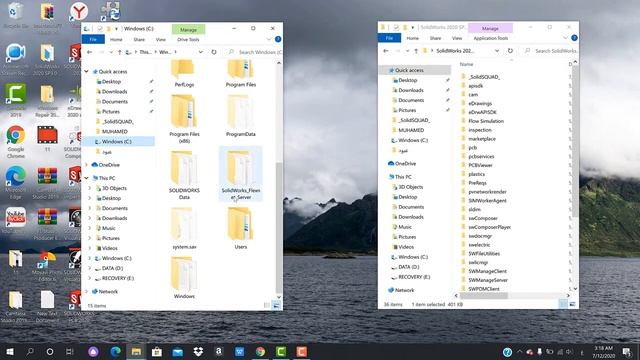Expand Network in Windows (C:) navigation pane

click(x=87, y=291)
